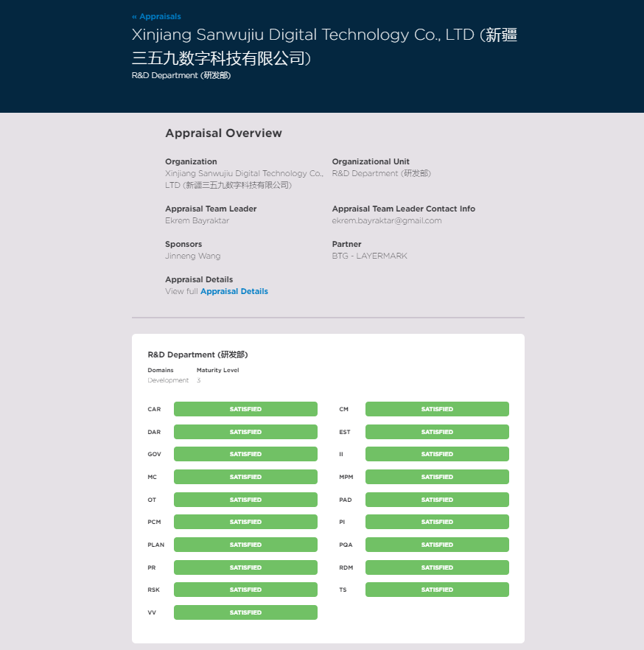The image size is (644, 650).
Task: Open the RSK practice area result
Action: [x=245, y=590]
